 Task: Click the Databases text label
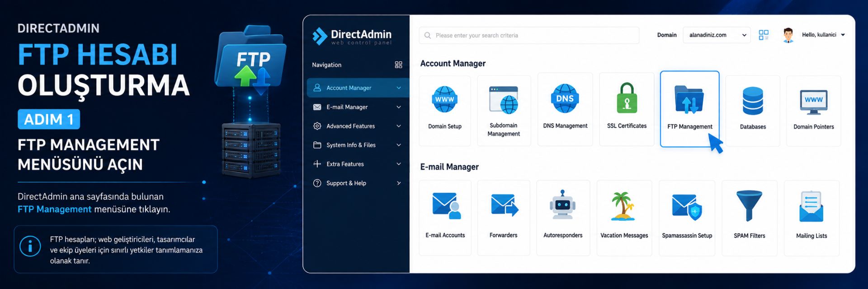[x=753, y=127]
